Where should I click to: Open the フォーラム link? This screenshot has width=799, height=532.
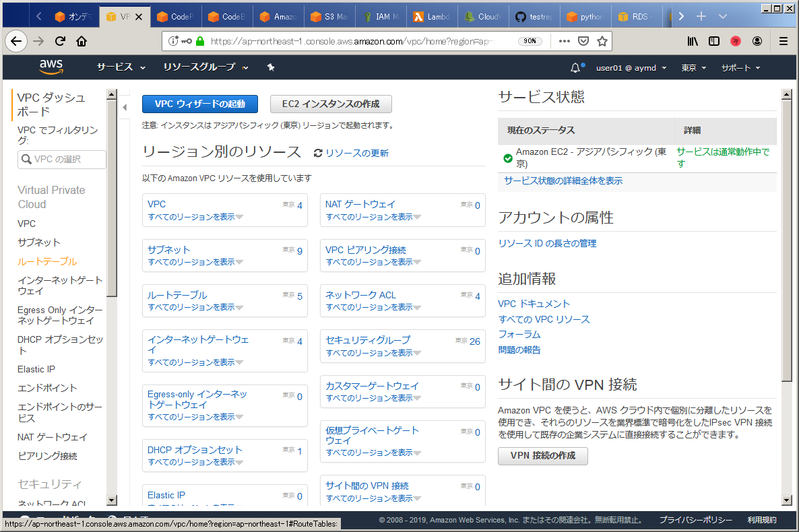point(519,334)
